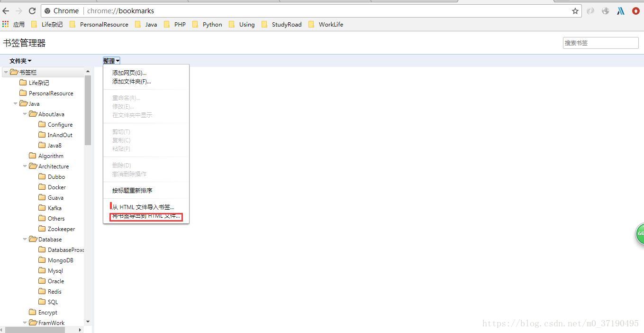Select the Dubbo folder in tree
Screen dimensions: 644x333
pos(52,176)
